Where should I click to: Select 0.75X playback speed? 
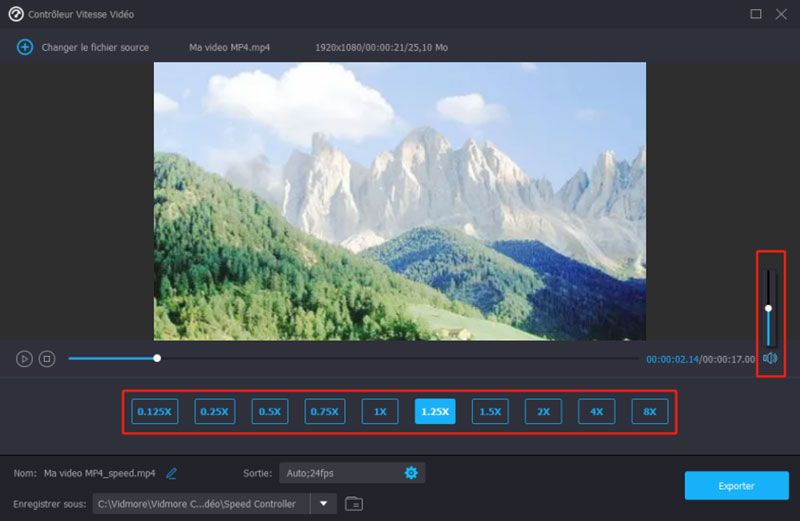tap(324, 411)
